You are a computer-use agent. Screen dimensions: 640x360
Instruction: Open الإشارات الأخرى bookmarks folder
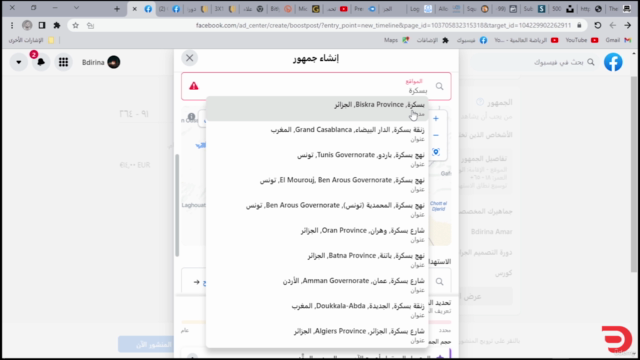coord(31,40)
